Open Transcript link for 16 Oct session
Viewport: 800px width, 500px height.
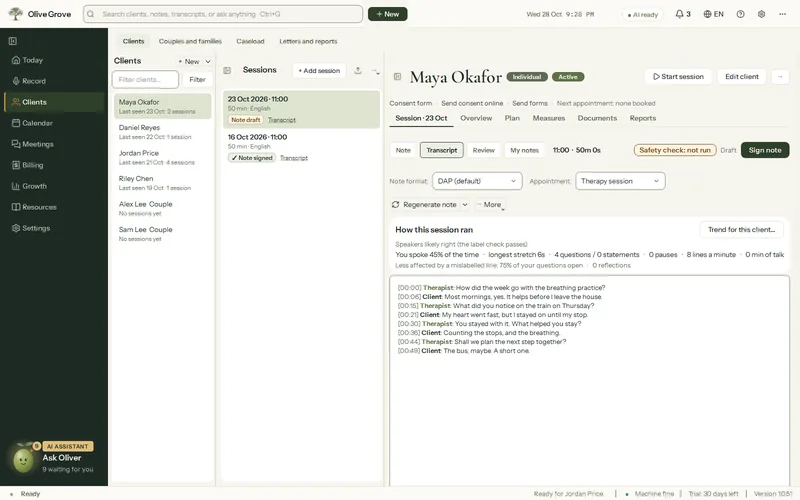[x=294, y=158]
